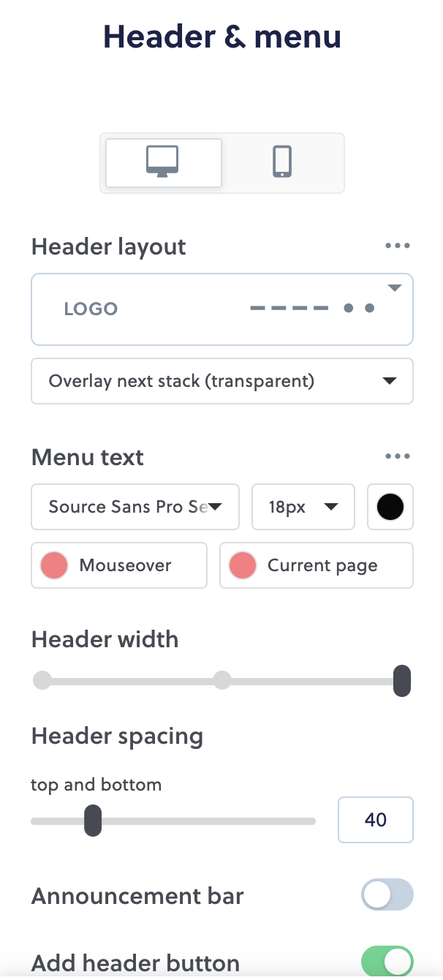Open Header layout more options dots

398,246
